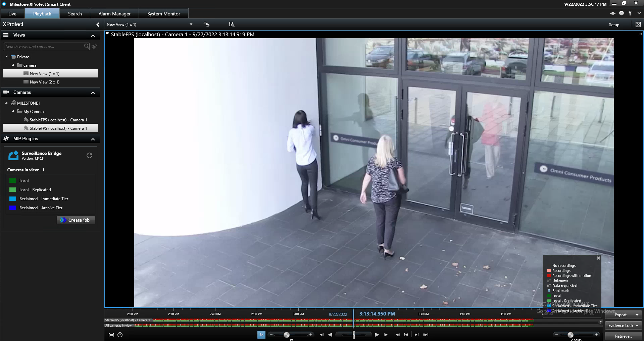Screen dimensions: 644x341
Task: Select New View (2 x 1) in the tree
Action: tap(50, 82)
